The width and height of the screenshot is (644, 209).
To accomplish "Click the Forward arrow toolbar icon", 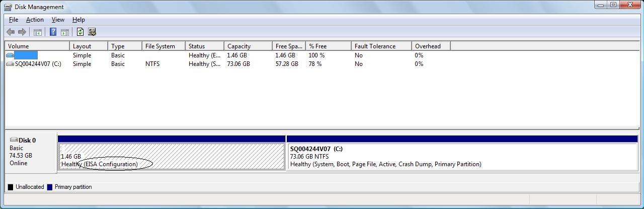I will point(22,32).
